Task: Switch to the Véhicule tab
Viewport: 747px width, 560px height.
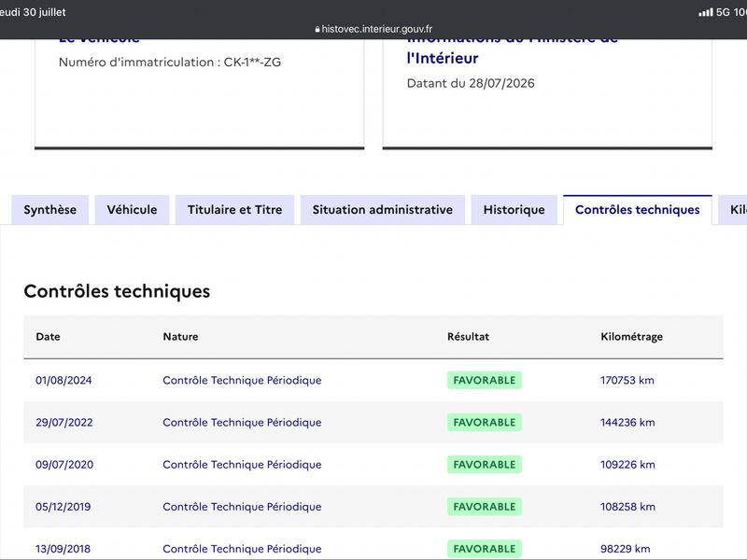Action: pyautogui.click(x=132, y=209)
